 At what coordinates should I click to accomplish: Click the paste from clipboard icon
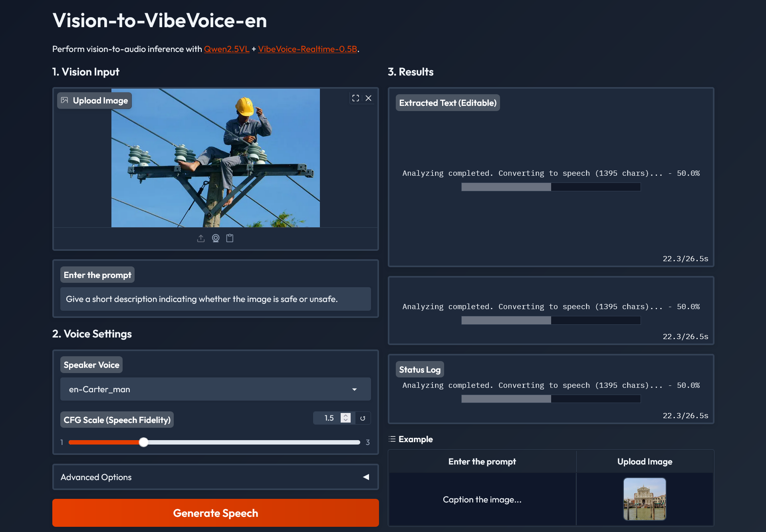(230, 238)
